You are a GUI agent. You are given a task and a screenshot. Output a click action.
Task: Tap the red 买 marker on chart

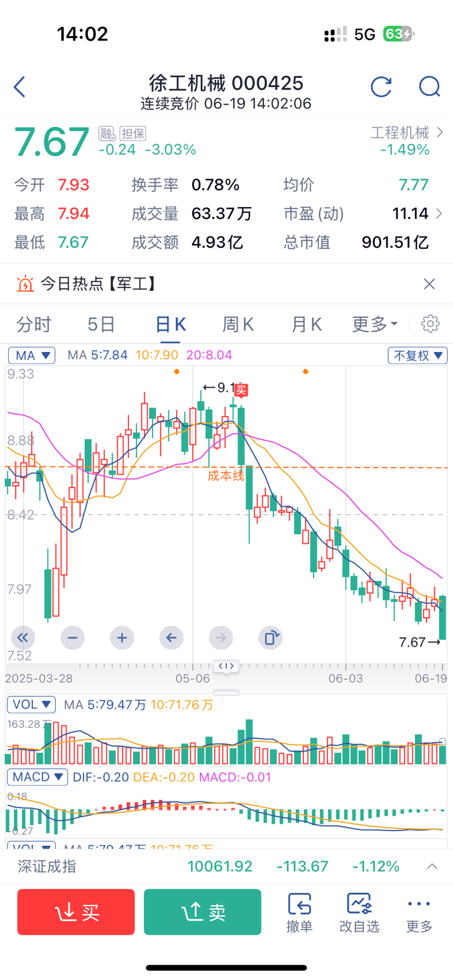coord(240,390)
